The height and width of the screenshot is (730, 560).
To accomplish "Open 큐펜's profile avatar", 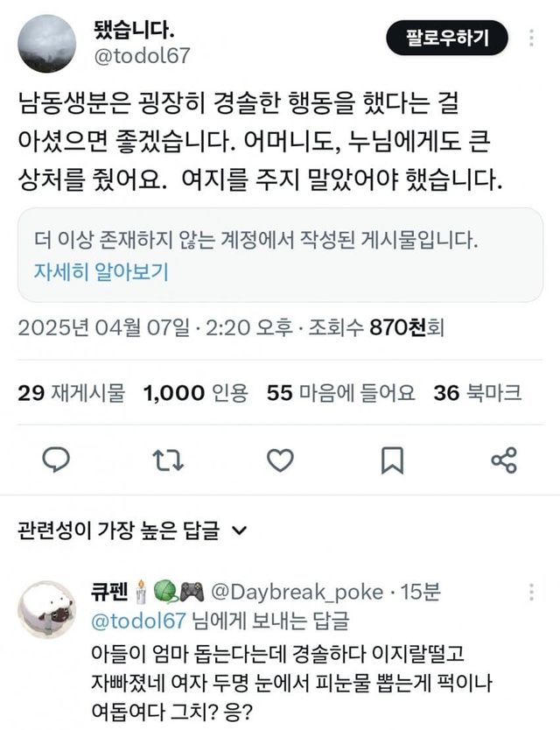I will tap(46, 610).
